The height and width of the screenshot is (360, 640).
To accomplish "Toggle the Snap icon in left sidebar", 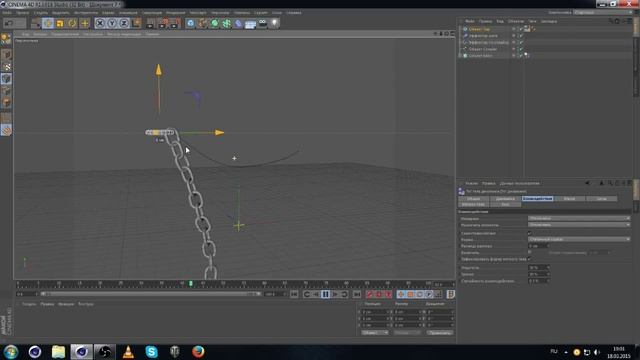I will pos(6,130).
